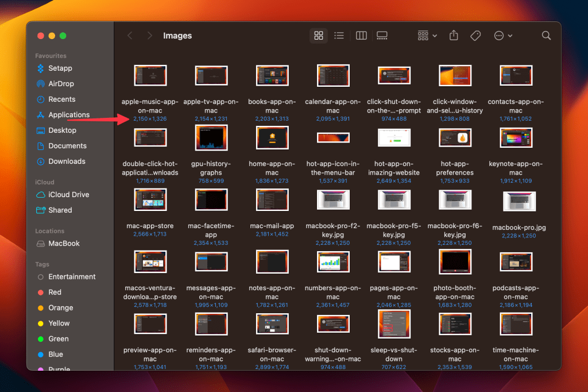The image size is (588, 392).
Task: Click the Tags icon in toolbar
Action: 475,36
